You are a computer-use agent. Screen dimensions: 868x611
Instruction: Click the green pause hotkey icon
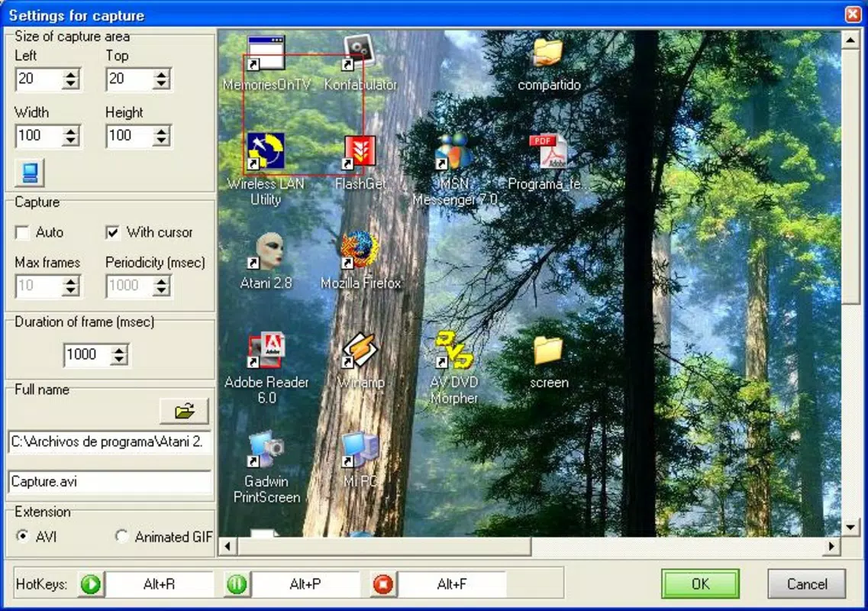tap(237, 584)
